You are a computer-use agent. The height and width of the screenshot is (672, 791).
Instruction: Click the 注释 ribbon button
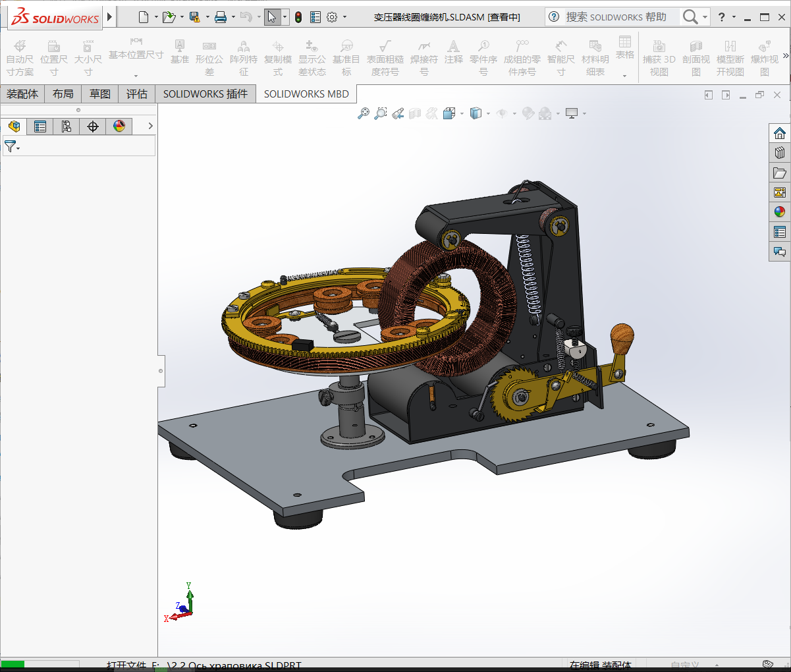point(454,53)
